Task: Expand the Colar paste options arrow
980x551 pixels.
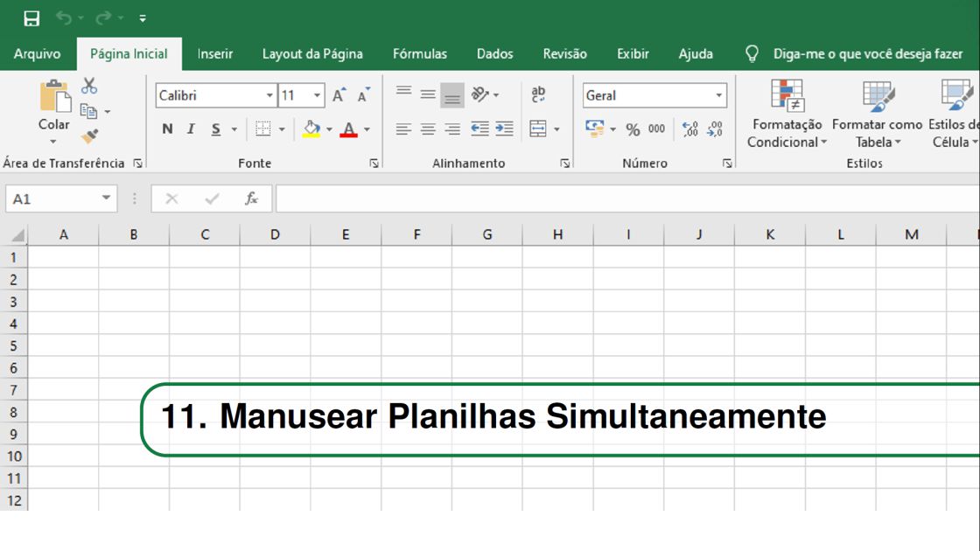Action: tap(53, 141)
